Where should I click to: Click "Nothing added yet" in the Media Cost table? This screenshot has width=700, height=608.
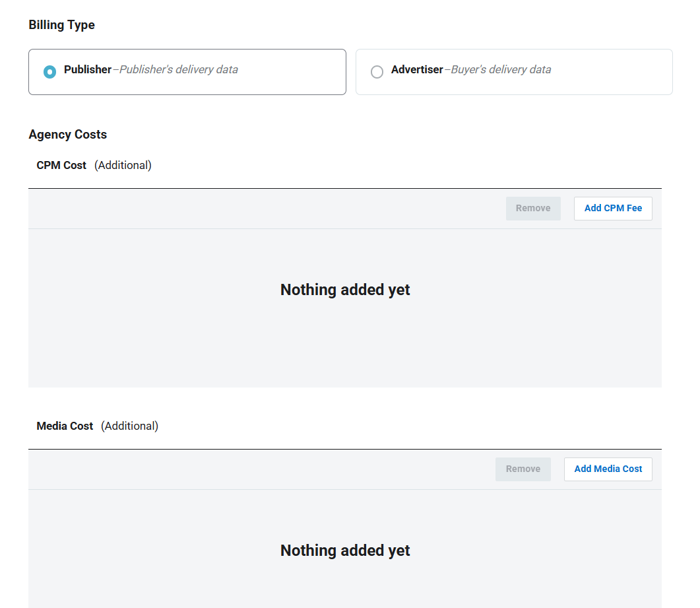coord(345,551)
